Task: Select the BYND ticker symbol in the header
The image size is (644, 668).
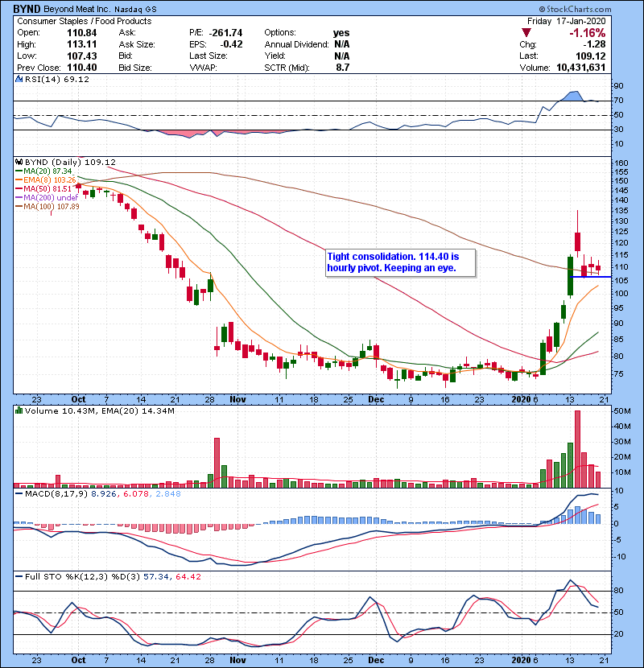Action: tap(27, 9)
